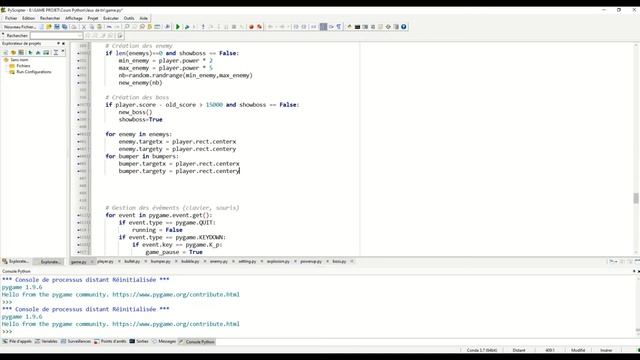Viewport: 640px width, 360px height.
Task: Click the Distant engine status bar entry
Action: [x=519, y=350]
